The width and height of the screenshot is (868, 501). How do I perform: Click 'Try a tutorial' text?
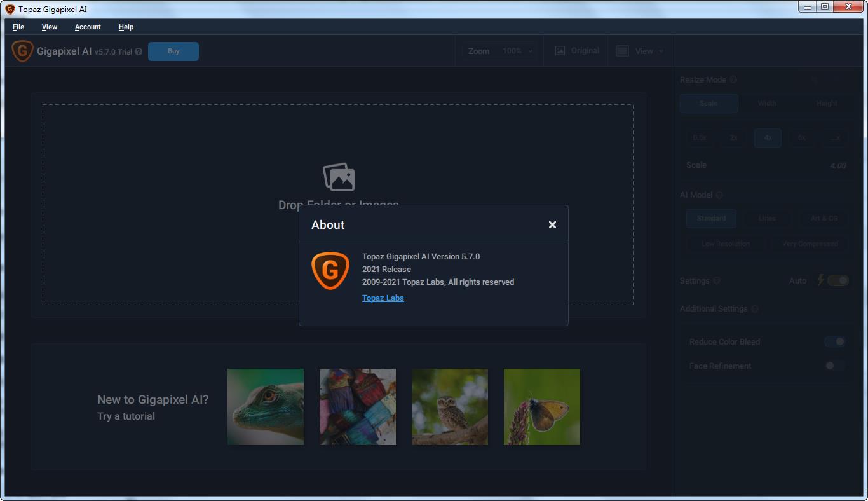tap(126, 416)
